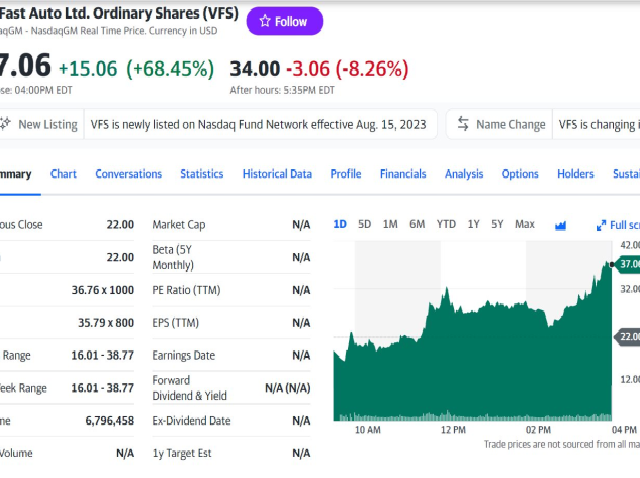Image resolution: width=640 pixels, height=478 pixels.
Task: View the Historical Data tab
Action: point(277,174)
